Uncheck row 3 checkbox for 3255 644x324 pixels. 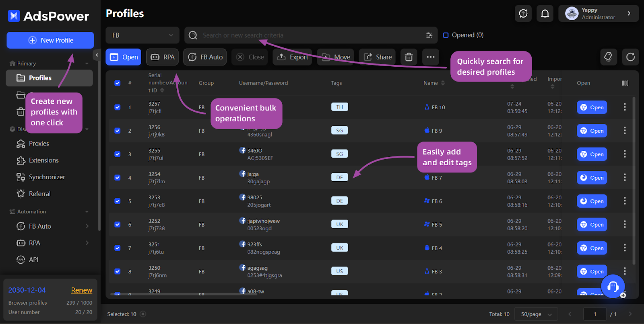tap(118, 154)
